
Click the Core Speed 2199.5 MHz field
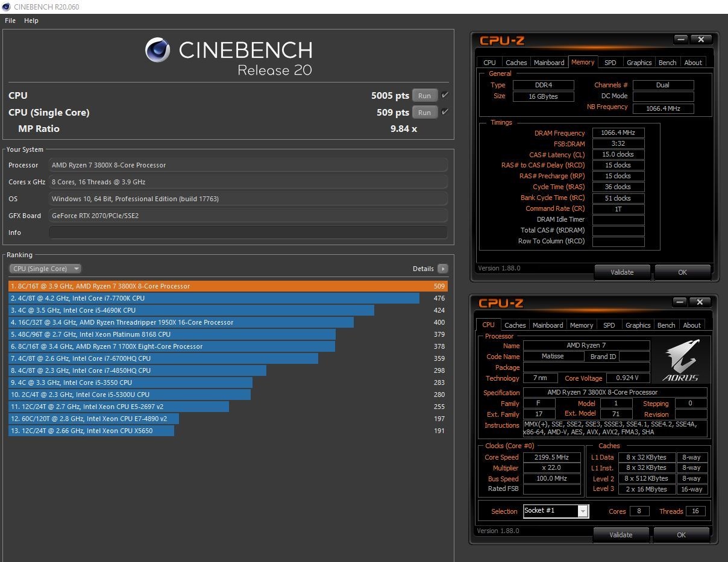click(551, 457)
